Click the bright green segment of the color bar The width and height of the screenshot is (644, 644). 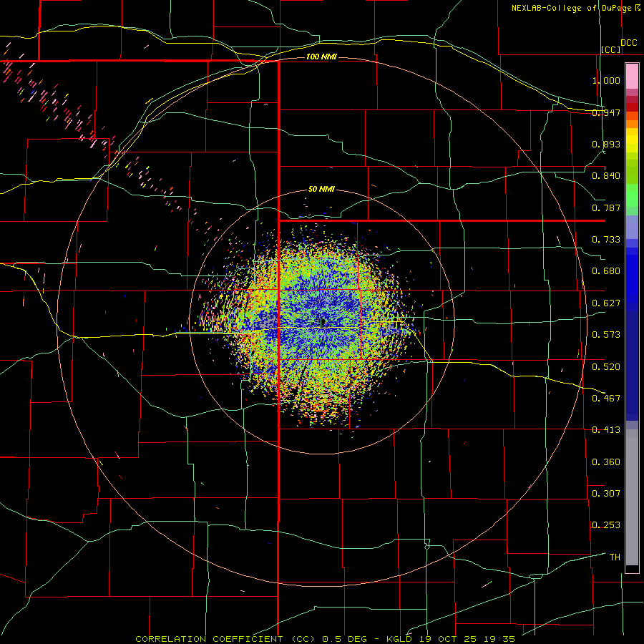tap(632, 195)
